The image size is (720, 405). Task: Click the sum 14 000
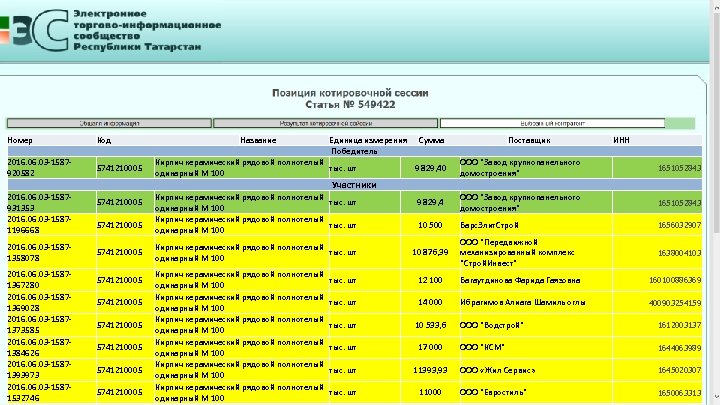pyautogui.click(x=430, y=303)
